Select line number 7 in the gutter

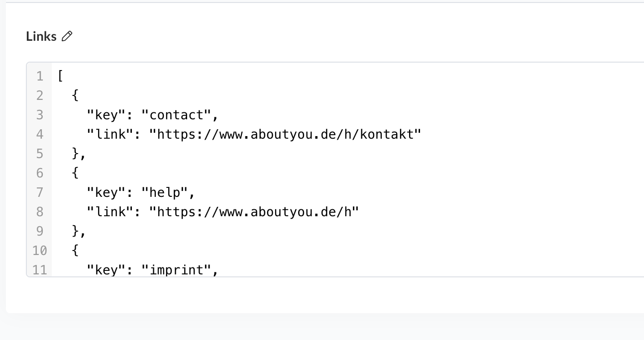pos(40,192)
